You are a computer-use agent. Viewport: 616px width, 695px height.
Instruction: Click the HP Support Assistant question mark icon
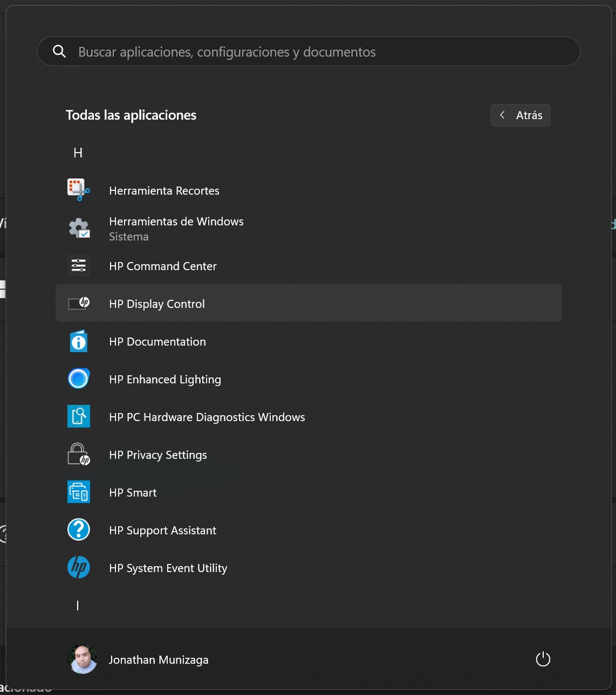point(79,529)
